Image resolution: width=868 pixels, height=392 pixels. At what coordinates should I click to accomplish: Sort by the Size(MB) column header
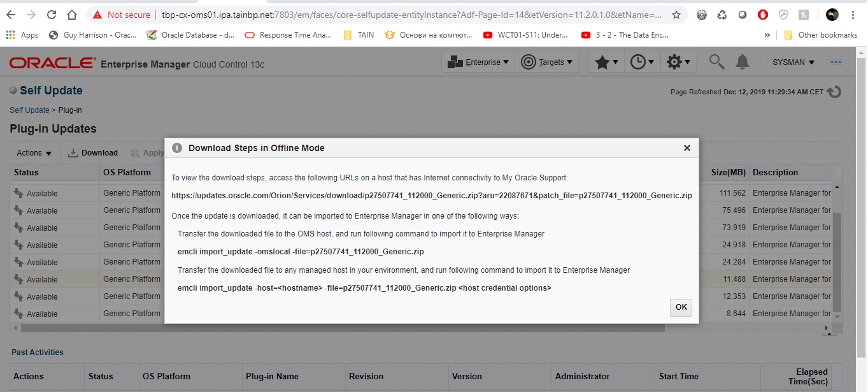tap(728, 173)
